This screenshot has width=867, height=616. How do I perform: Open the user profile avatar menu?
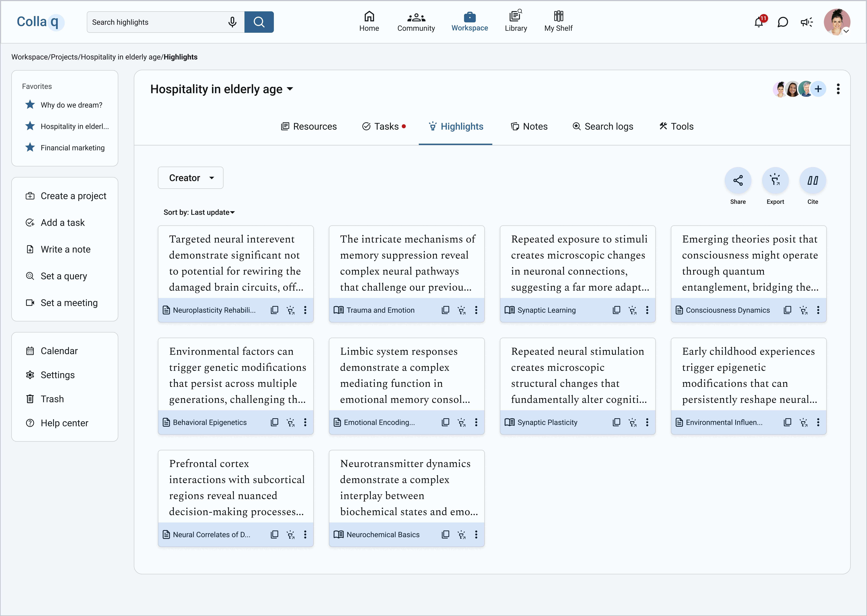pyautogui.click(x=837, y=22)
